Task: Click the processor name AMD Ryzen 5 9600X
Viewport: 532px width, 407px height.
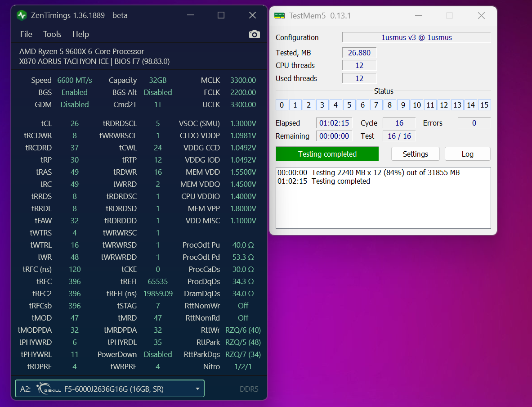Action: (x=81, y=51)
